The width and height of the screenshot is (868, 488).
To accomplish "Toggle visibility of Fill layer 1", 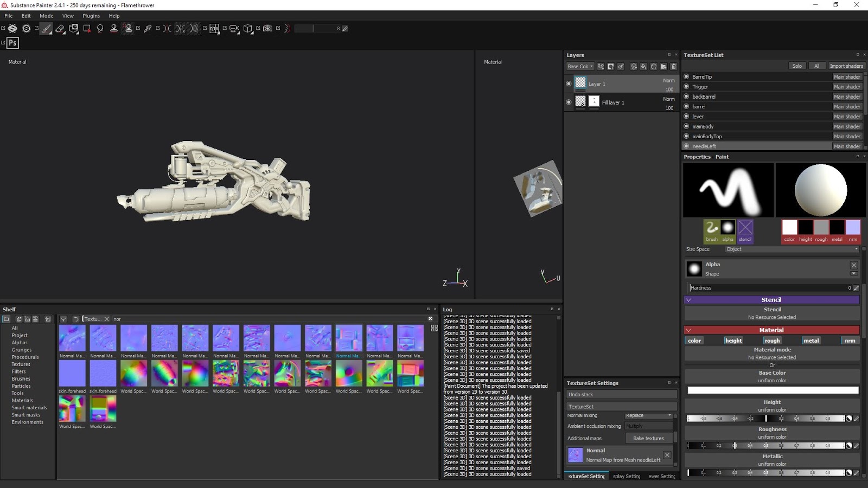I will point(569,102).
